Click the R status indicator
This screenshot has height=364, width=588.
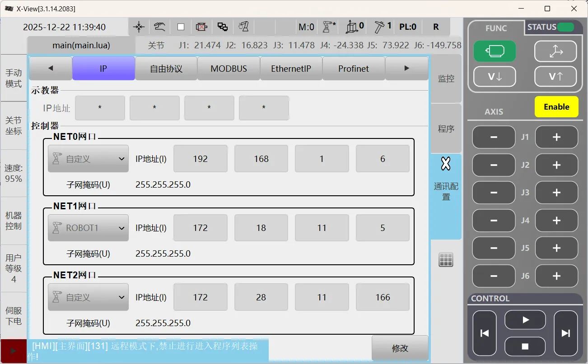pos(436,27)
